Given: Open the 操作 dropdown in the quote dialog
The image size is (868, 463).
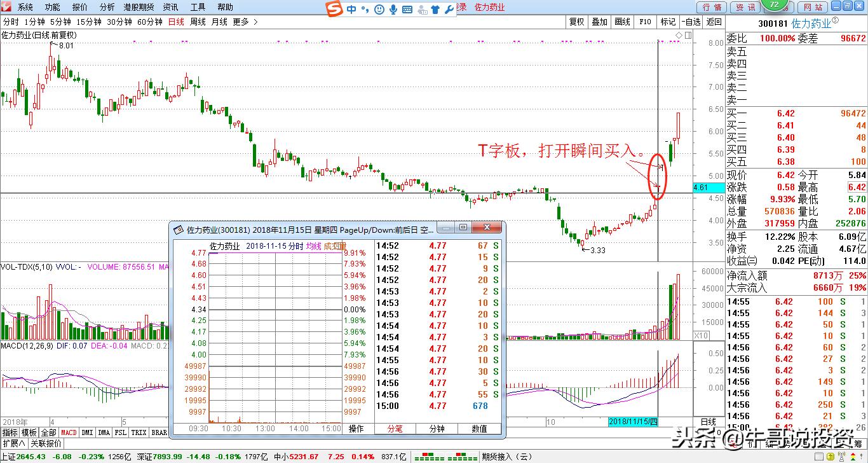Looking at the screenshot, I should click(x=356, y=429).
